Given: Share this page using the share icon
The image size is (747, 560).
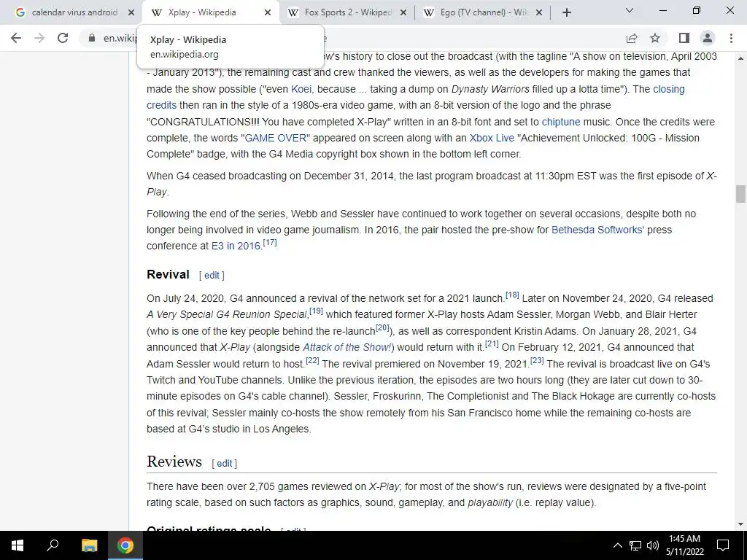Looking at the screenshot, I should coord(632,38).
